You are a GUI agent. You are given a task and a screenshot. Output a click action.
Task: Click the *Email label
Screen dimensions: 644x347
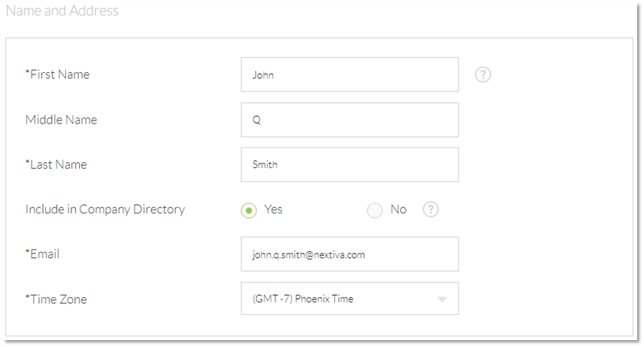pos(42,254)
